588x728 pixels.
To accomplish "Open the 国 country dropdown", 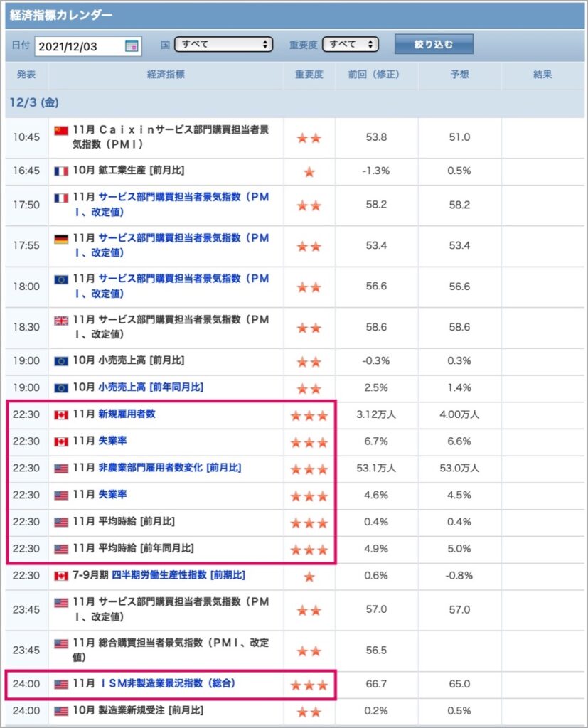I will [223, 45].
